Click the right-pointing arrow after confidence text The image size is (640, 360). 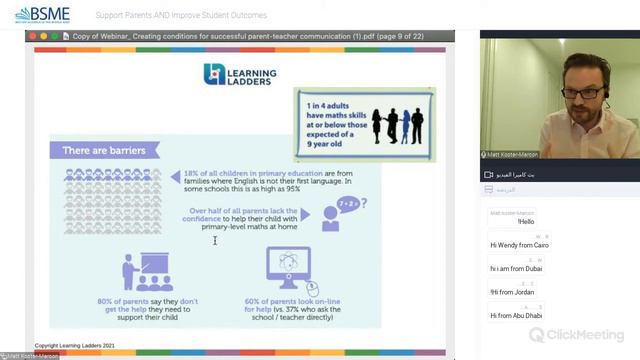305,214
